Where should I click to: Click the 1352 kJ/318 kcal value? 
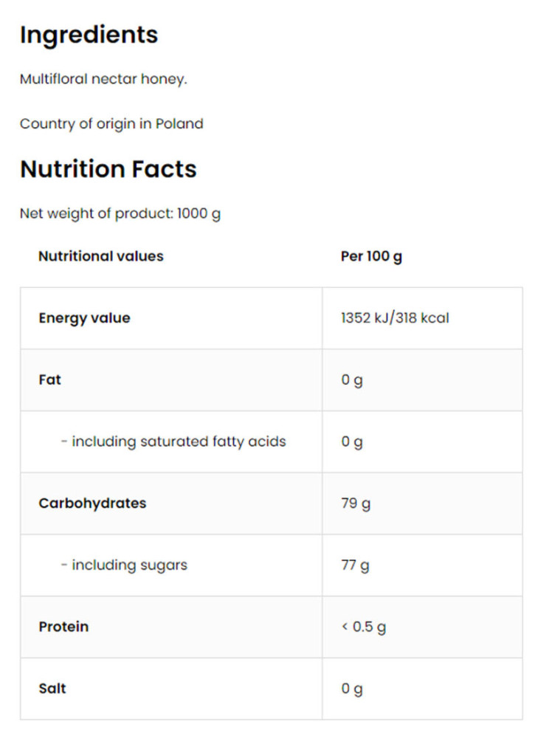click(395, 318)
